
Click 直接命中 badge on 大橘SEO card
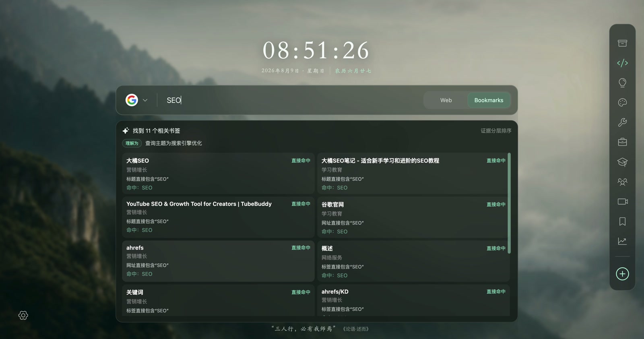point(301,161)
